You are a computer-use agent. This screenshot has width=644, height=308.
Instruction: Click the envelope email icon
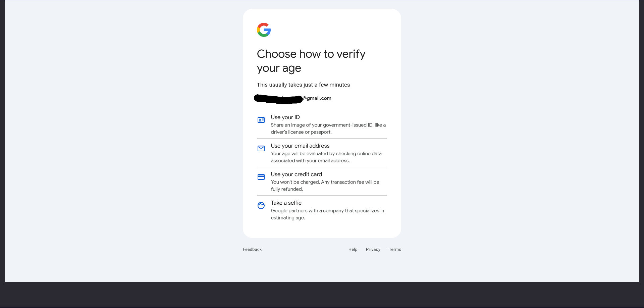click(261, 148)
